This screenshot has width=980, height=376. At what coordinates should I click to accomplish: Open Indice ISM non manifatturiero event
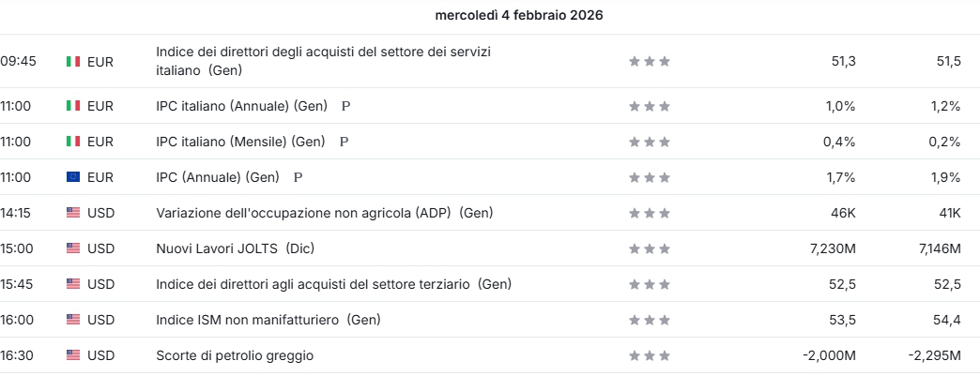click(x=268, y=321)
